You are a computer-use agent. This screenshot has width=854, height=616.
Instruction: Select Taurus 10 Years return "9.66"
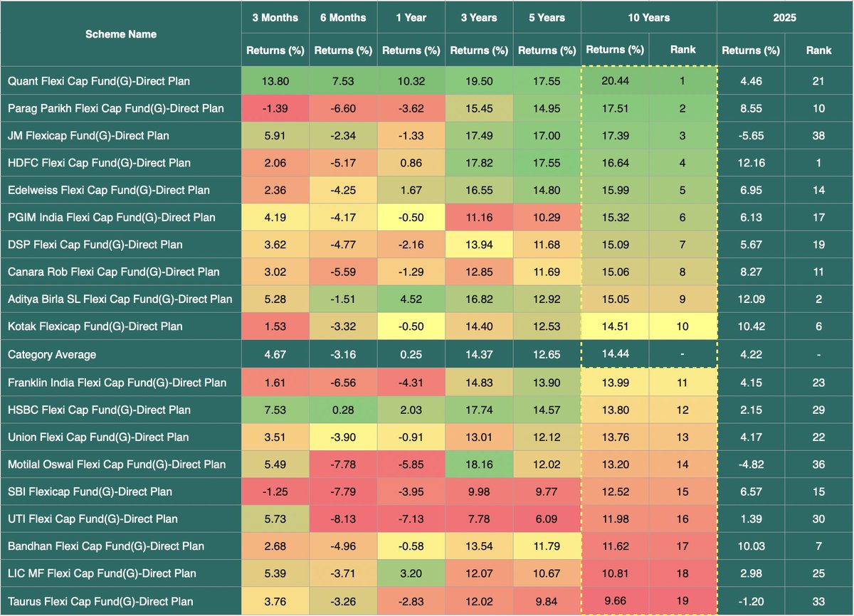(x=615, y=601)
